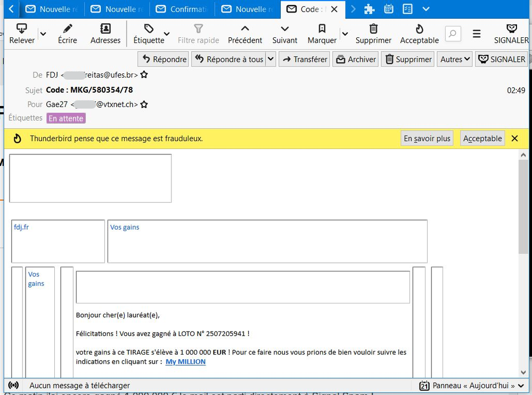Open the Adresses address book
The image size is (532, 395).
click(x=105, y=29)
